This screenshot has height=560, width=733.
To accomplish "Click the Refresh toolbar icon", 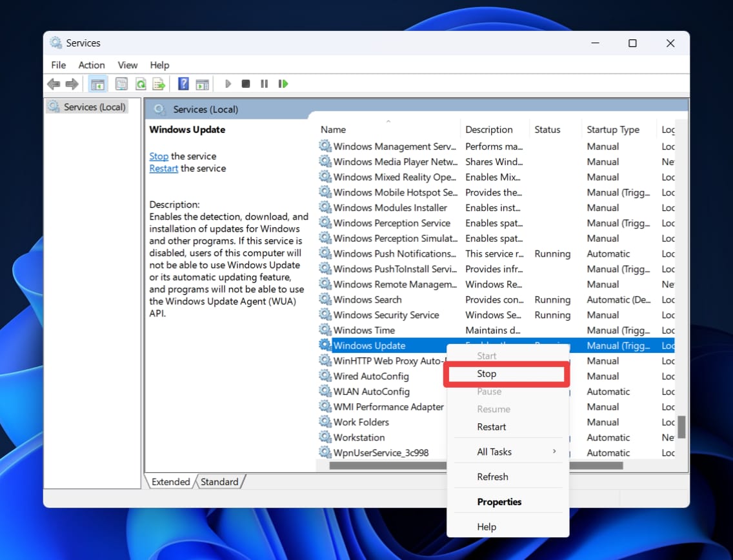I will 140,84.
